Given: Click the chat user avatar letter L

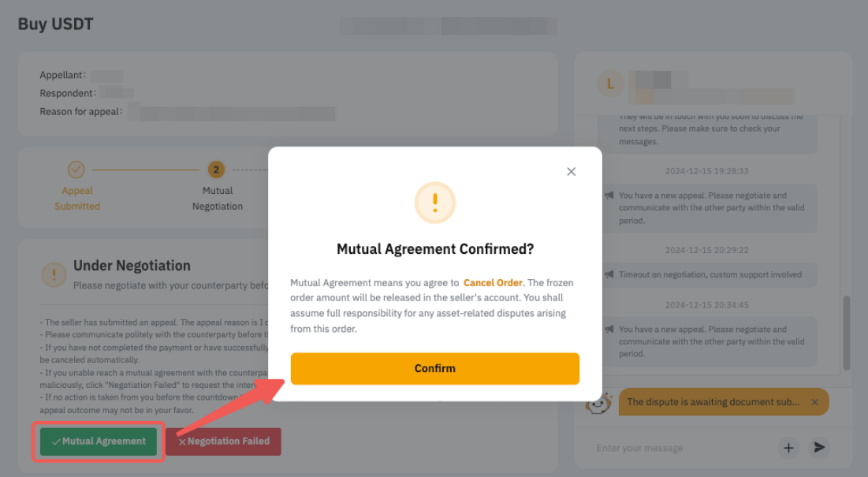Looking at the screenshot, I should (x=610, y=84).
